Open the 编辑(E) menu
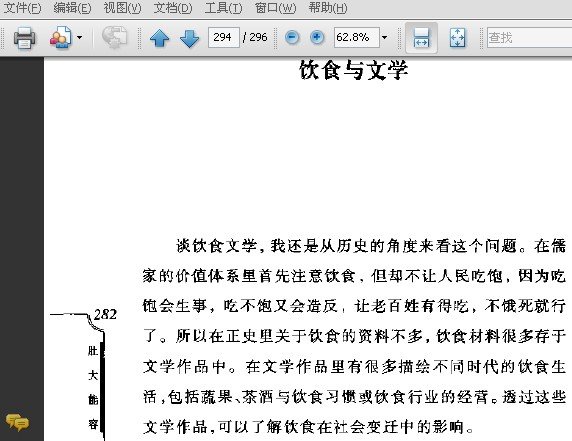The width and height of the screenshot is (572, 441). [x=72, y=8]
